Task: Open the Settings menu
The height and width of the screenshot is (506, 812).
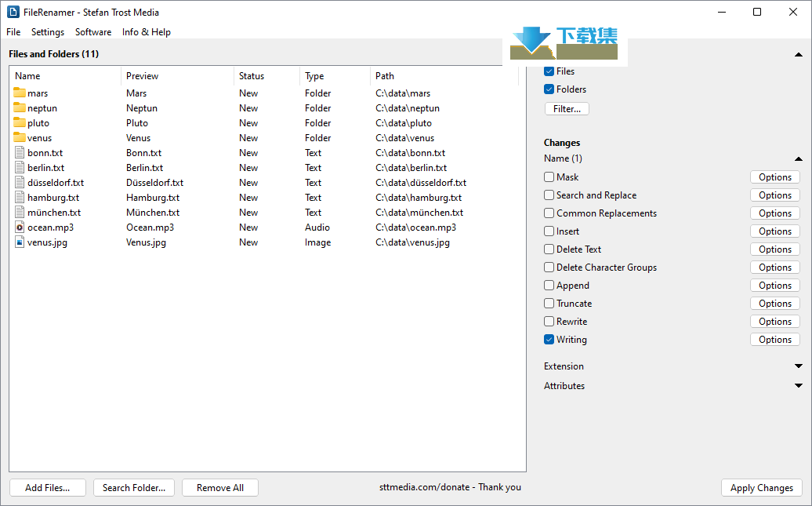Action: click(x=48, y=32)
